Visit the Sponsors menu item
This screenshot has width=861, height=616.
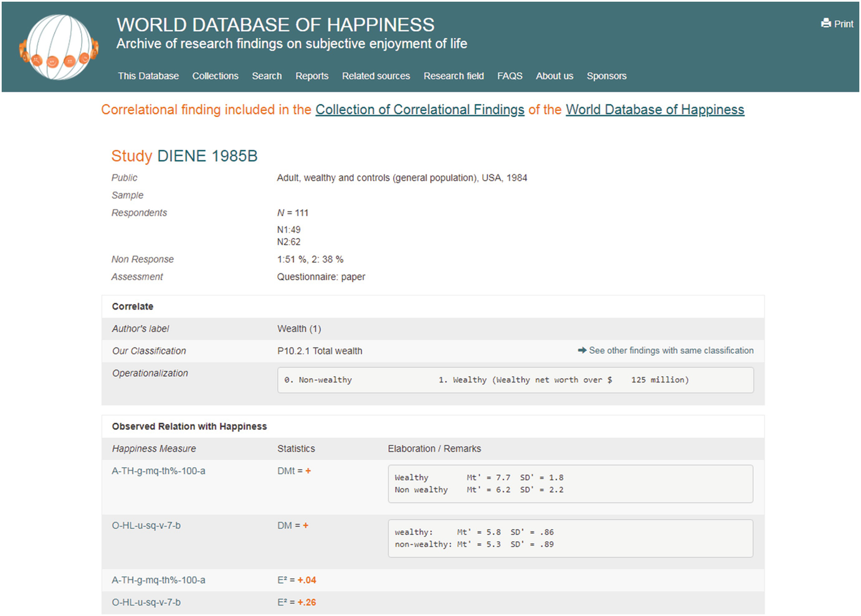click(x=606, y=76)
